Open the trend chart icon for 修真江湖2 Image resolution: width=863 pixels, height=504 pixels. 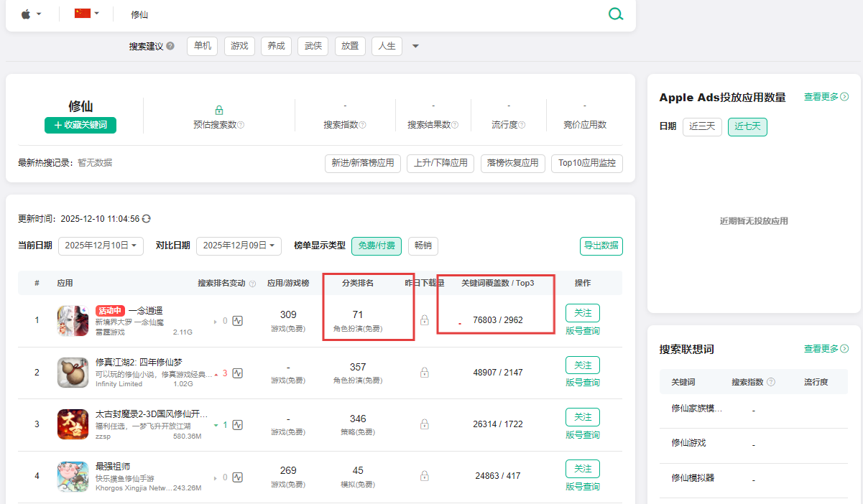(238, 373)
